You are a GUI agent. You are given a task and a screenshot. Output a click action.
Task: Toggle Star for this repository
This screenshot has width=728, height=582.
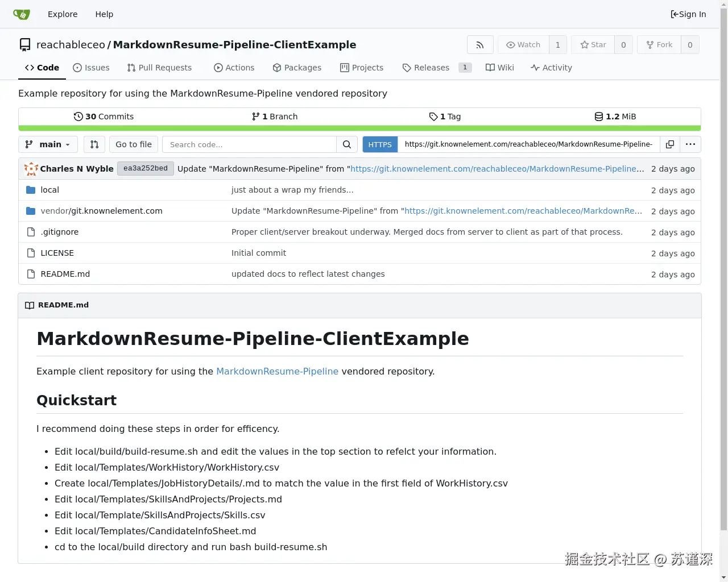tap(593, 45)
